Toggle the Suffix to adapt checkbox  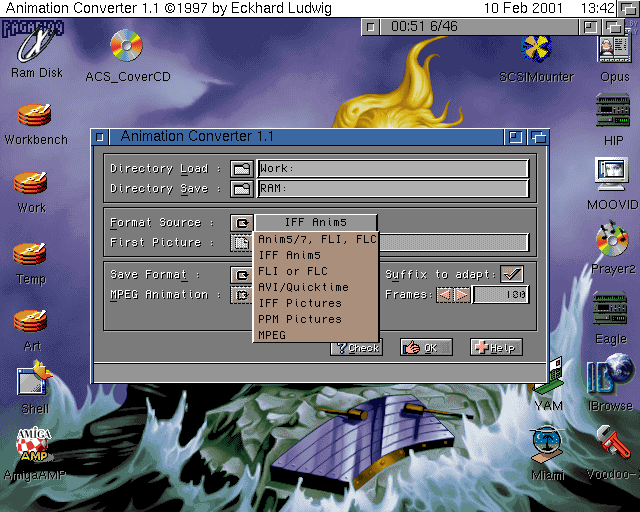coord(512,274)
